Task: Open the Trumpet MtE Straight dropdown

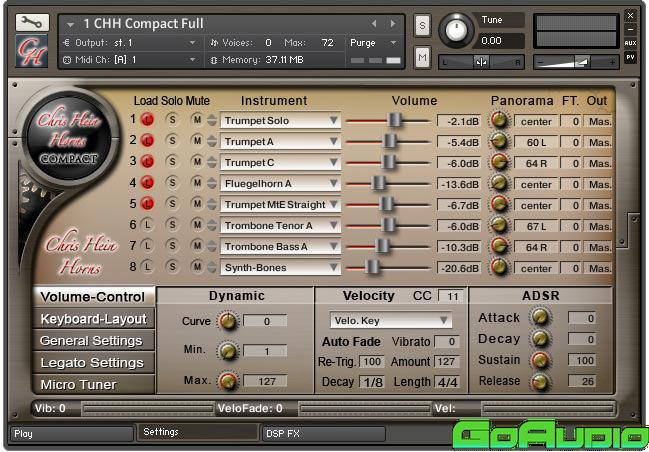Action: point(280,204)
